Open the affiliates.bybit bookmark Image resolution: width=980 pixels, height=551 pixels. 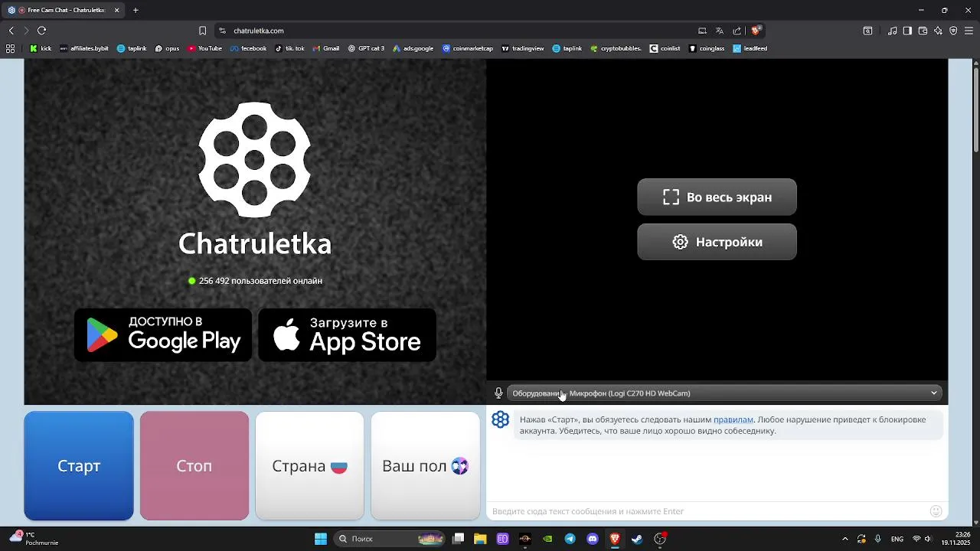tap(84, 48)
